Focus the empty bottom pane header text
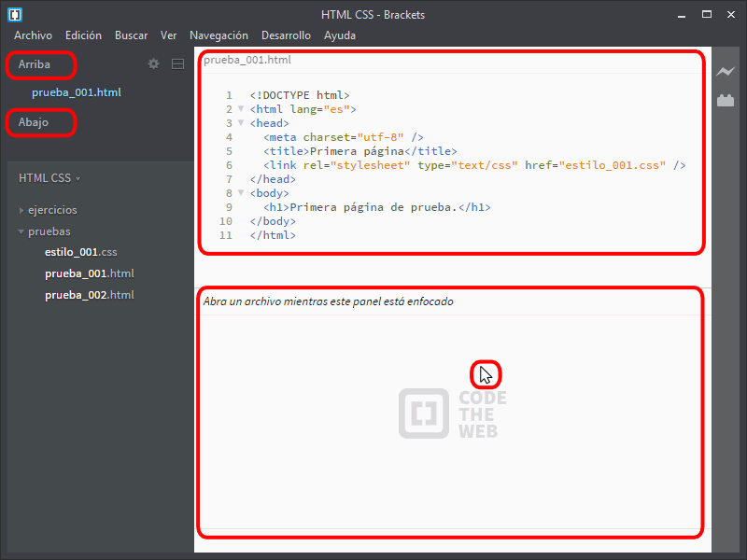The width and height of the screenshot is (747, 560). coord(329,301)
